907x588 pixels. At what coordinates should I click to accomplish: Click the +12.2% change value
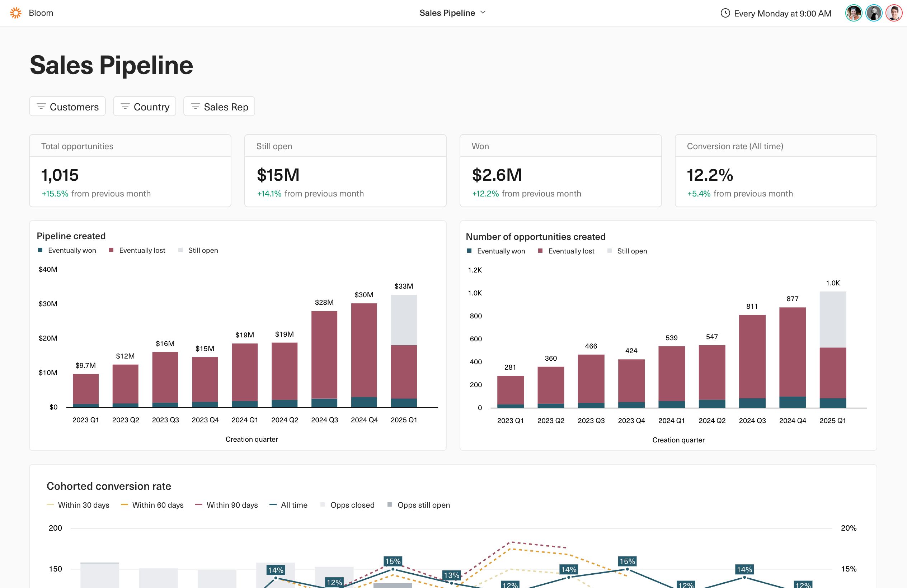[x=485, y=194]
